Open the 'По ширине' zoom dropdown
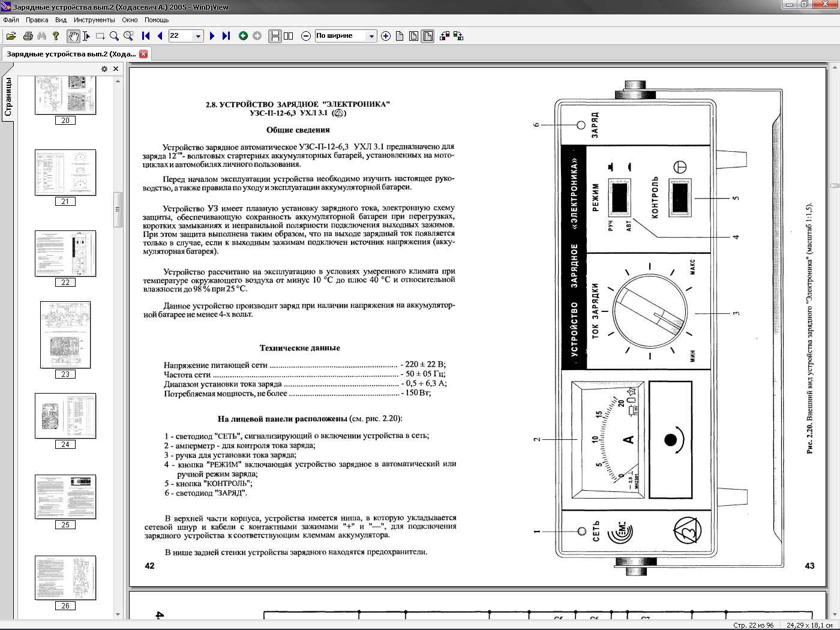Image resolution: width=840 pixels, height=630 pixels. click(371, 36)
